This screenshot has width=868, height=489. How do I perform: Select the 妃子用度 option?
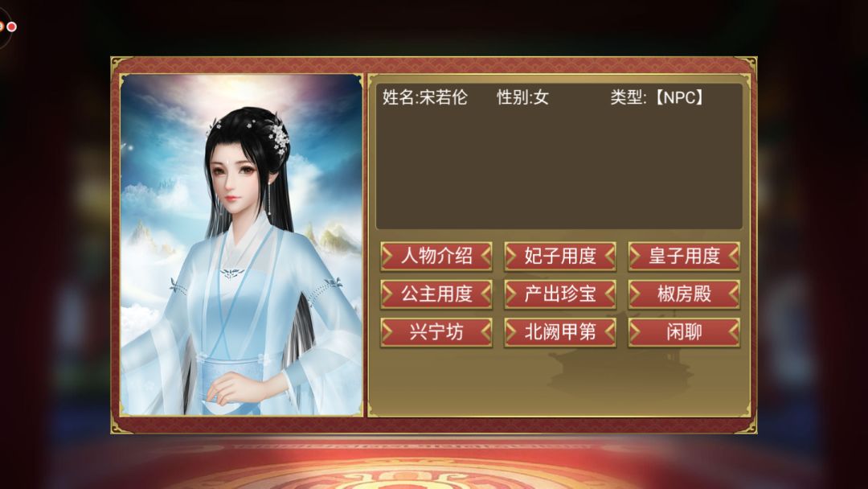(x=559, y=257)
